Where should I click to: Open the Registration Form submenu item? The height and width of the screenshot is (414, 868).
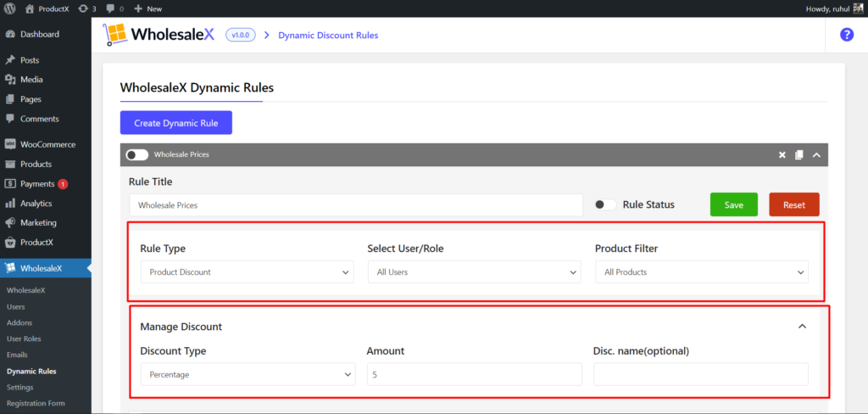pos(36,404)
